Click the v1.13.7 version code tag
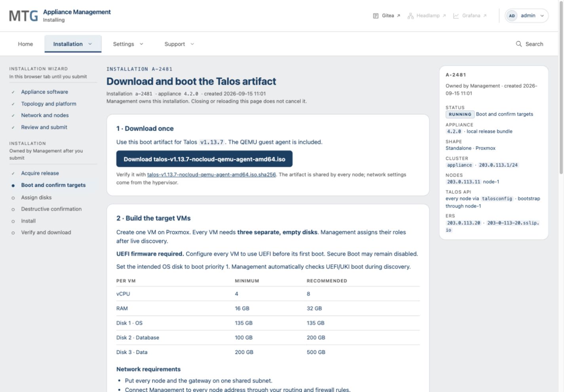Image resolution: width=564 pixels, height=392 pixels. pyautogui.click(x=212, y=142)
